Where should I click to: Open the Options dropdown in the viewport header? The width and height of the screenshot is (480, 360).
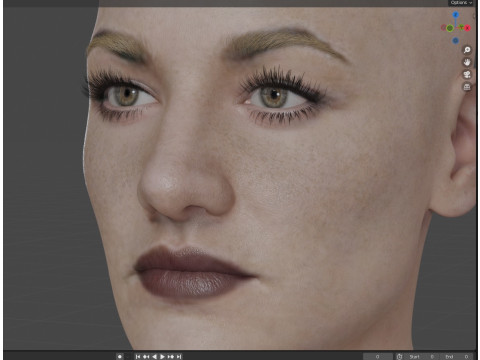(461, 3)
